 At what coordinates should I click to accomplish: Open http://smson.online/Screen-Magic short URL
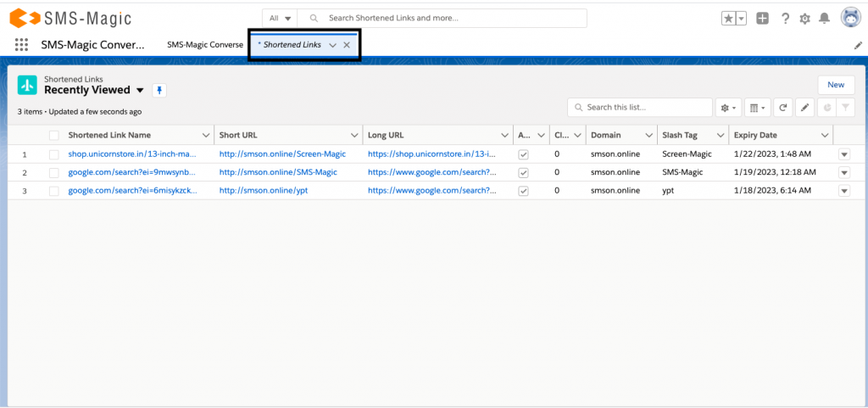pos(282,154)
